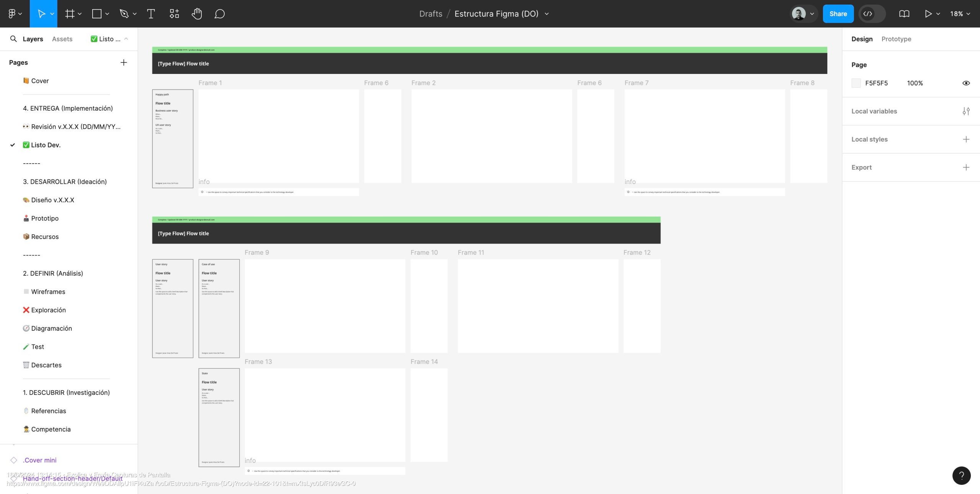The width and height of the screenshot is (980, 494).
Task: Select the Frame tool in toolbar
Action: [67, 14]
